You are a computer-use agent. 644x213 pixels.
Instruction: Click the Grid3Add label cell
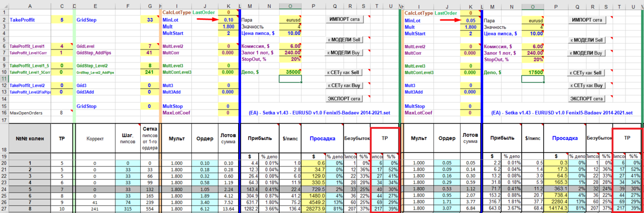[96, 92]
